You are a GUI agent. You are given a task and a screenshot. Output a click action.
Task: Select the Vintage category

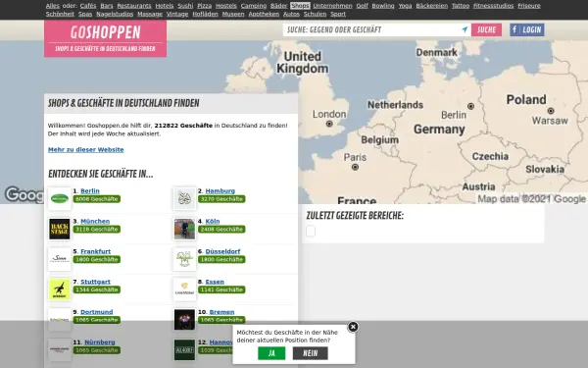(x=177, y=14)
